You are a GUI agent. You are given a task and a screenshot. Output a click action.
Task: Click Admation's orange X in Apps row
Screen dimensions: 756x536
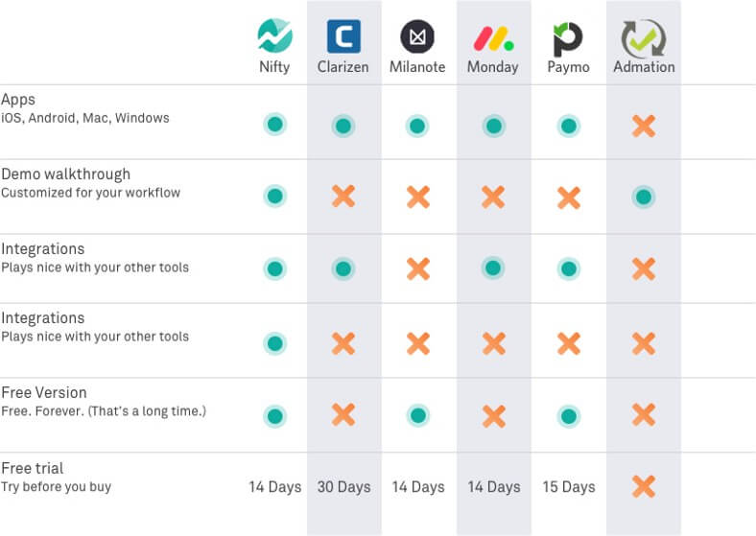pos(644,127)
